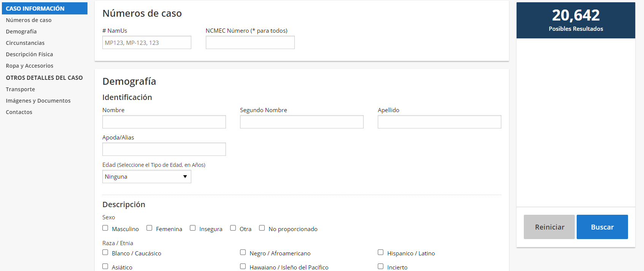This screenshot has width=644, height=271.
Task: Open Ropa y Accesorios sidebar item
Action: [x=30, y=66]
